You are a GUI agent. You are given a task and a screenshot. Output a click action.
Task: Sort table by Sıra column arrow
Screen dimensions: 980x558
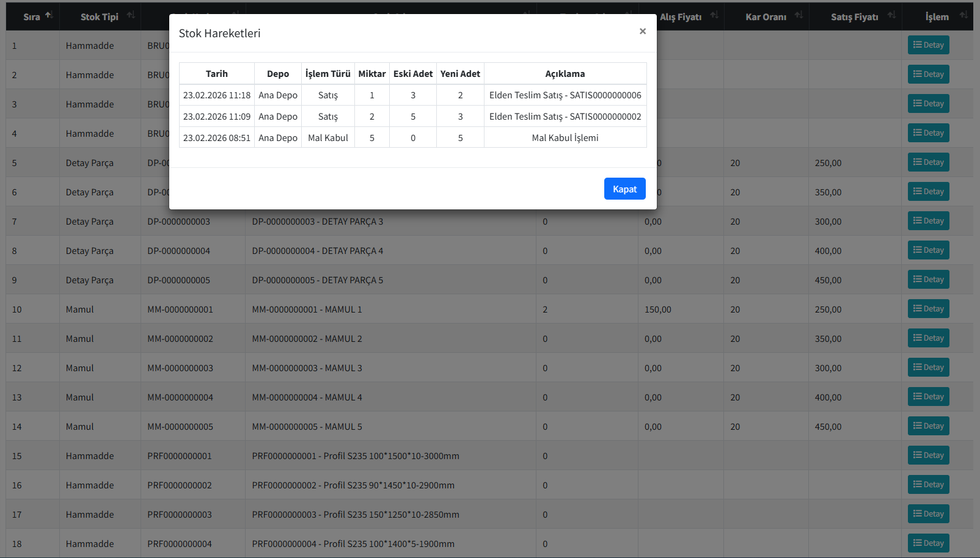[49, 15]
